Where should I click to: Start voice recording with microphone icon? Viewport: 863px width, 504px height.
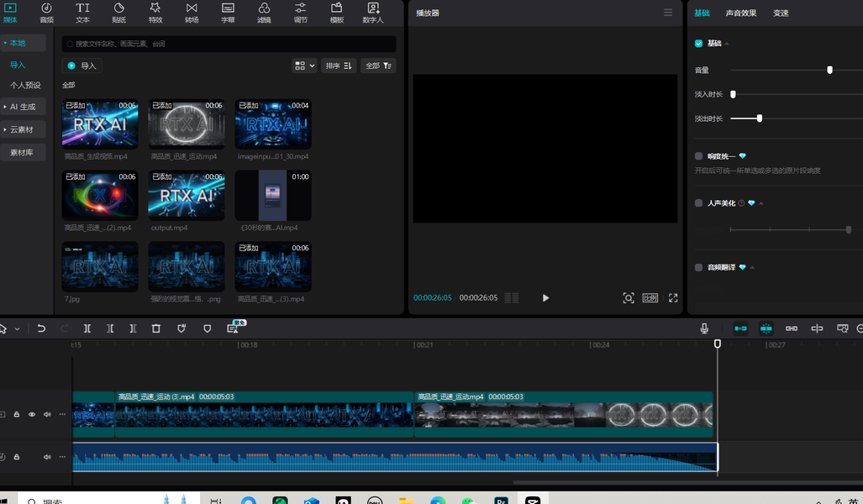click(704, 328)
